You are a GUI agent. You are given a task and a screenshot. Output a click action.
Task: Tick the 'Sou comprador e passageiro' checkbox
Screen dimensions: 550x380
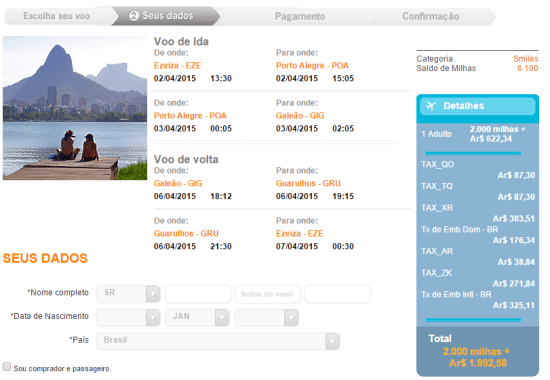coord(7,367)
